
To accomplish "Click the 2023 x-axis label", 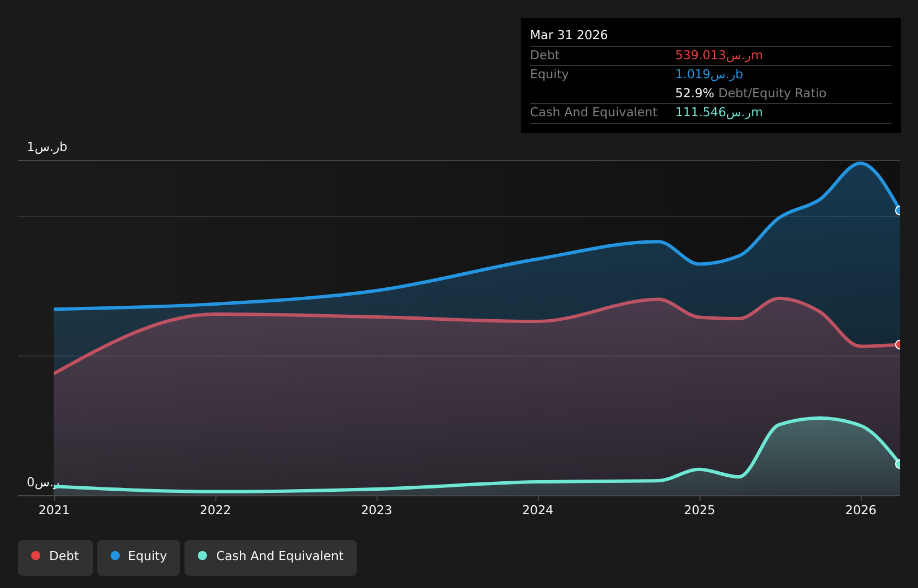I will click(x=376, y=510).
